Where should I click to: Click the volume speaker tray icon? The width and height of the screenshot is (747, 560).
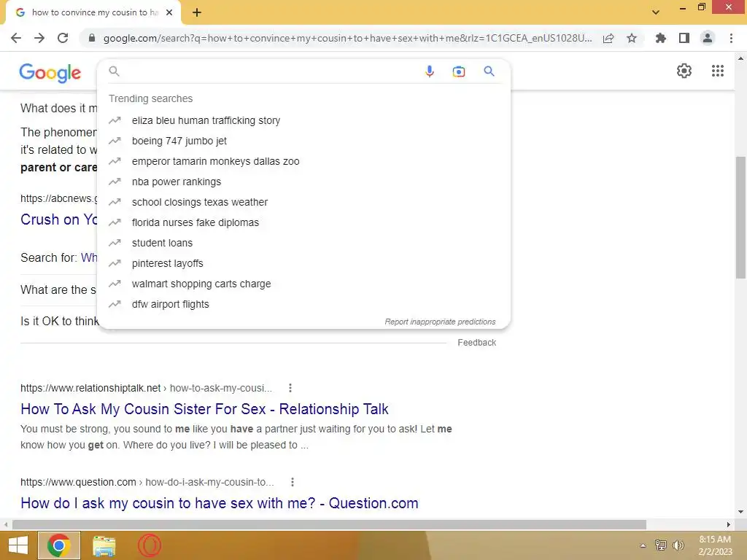tap(678, 545)
